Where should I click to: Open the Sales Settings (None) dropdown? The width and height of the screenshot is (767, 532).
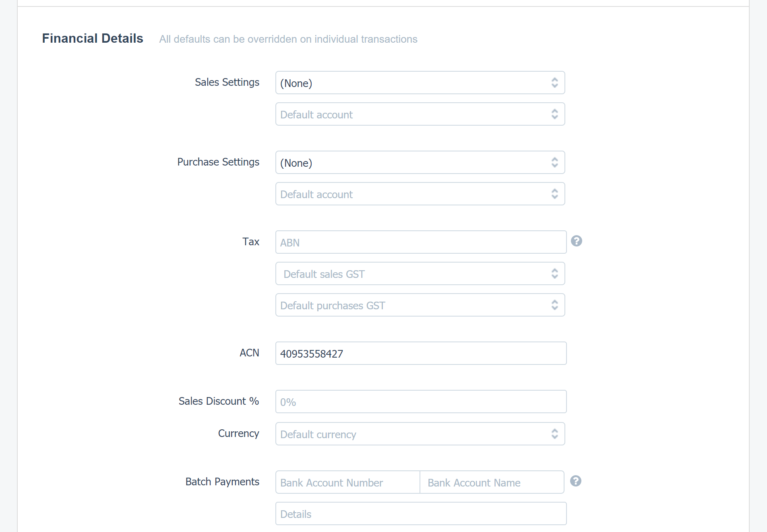[420, 83]
